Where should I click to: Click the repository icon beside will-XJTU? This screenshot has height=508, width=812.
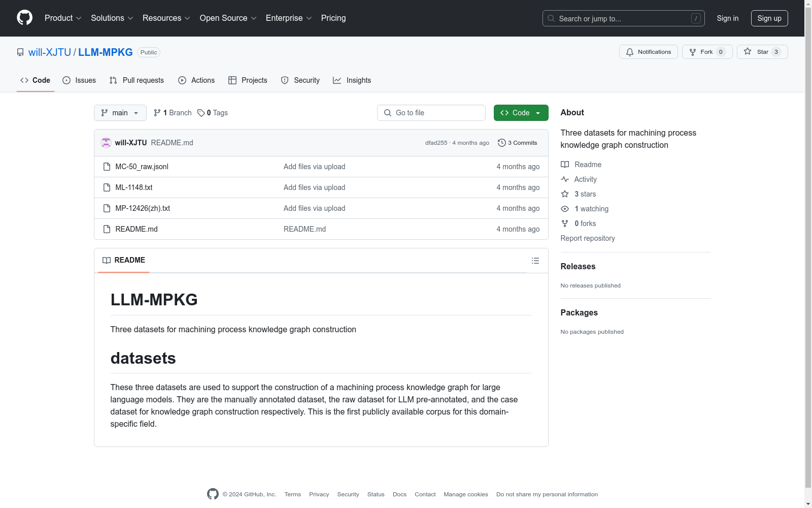point(20,52)
